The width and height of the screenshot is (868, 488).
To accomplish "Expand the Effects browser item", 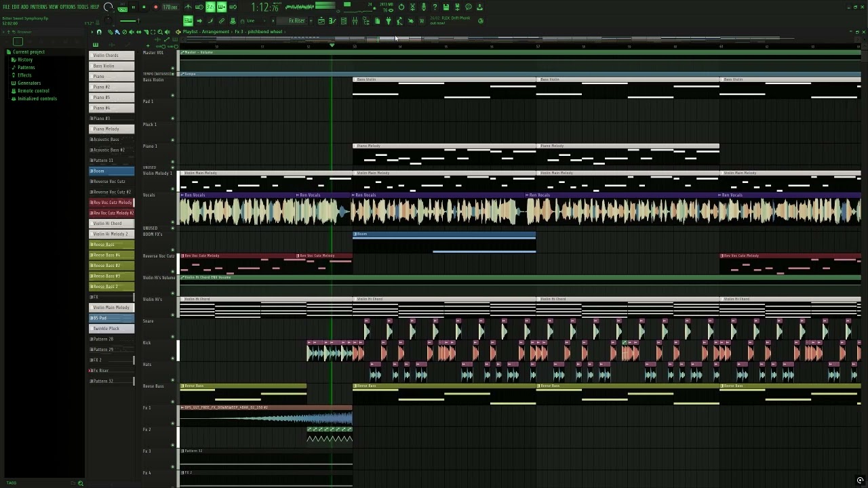I will coord(24,75).
